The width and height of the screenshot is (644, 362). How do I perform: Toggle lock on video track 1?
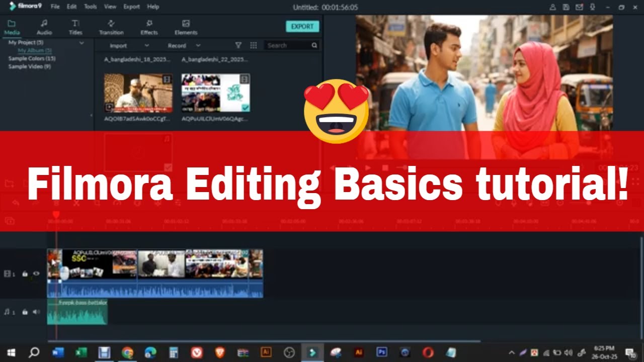point(25,274)
